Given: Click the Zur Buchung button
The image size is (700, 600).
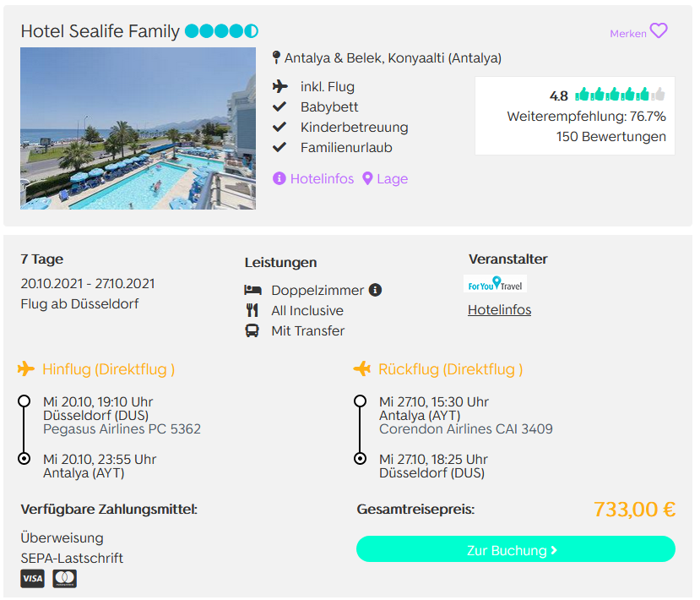Looking at the screenshot, I should click(516, 549).
